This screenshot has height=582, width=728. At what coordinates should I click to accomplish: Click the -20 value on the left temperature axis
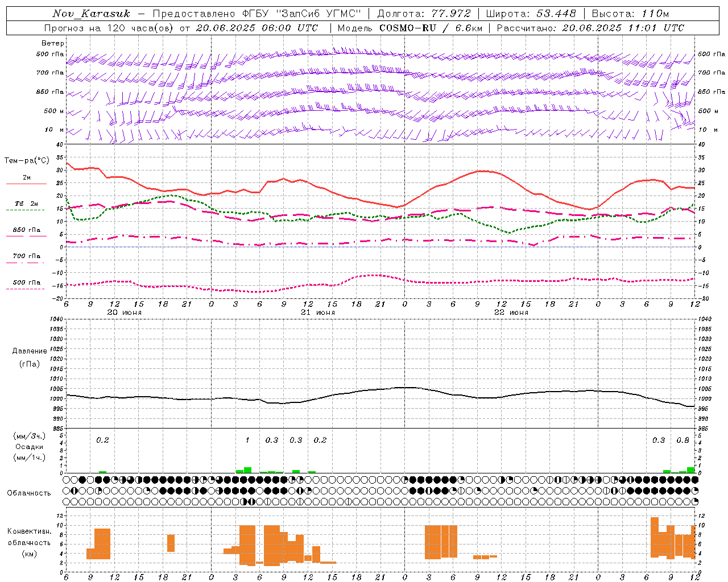57,298
